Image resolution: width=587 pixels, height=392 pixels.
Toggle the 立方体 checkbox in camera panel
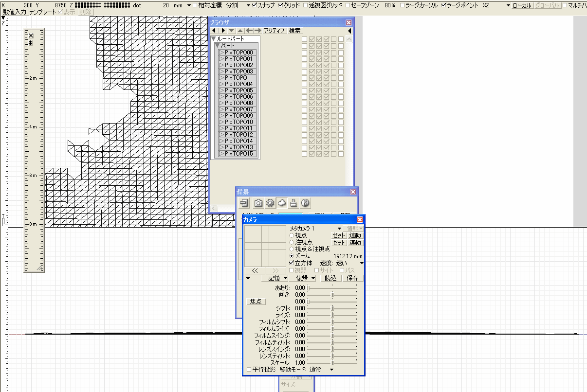292,263
